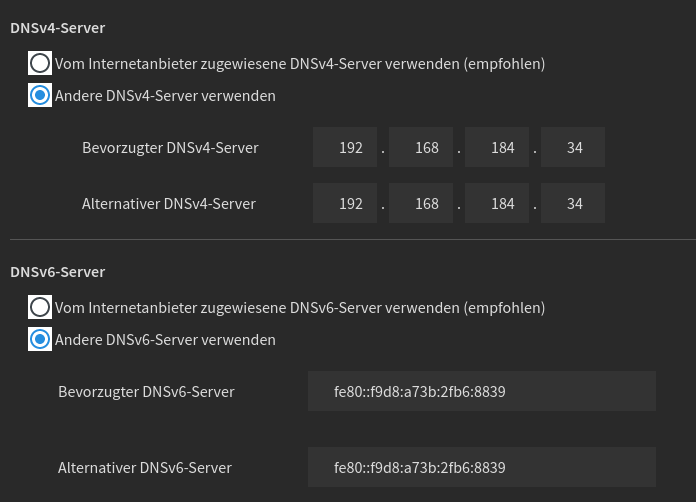Click the third octet of the Alternativer DNSv4-Server
The image size is (696, 502).
(x=497, y=203)
